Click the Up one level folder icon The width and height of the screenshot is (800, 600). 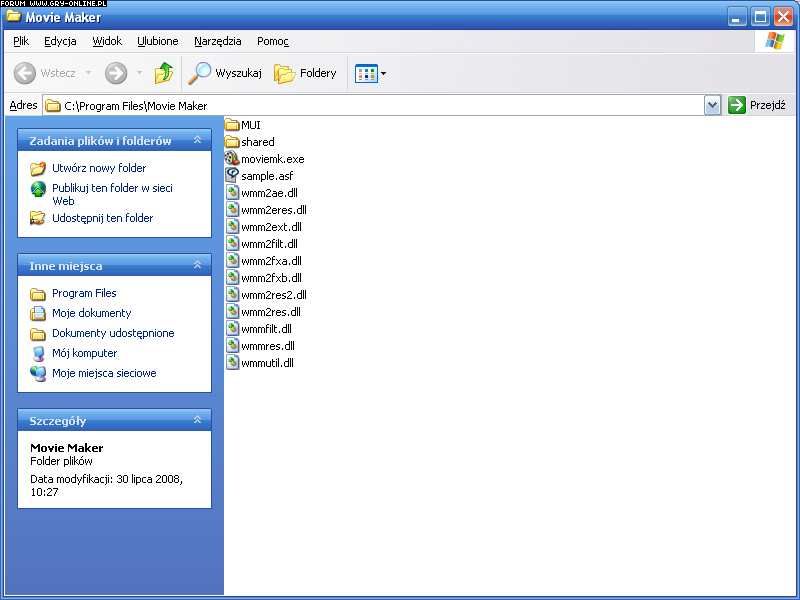164,73
